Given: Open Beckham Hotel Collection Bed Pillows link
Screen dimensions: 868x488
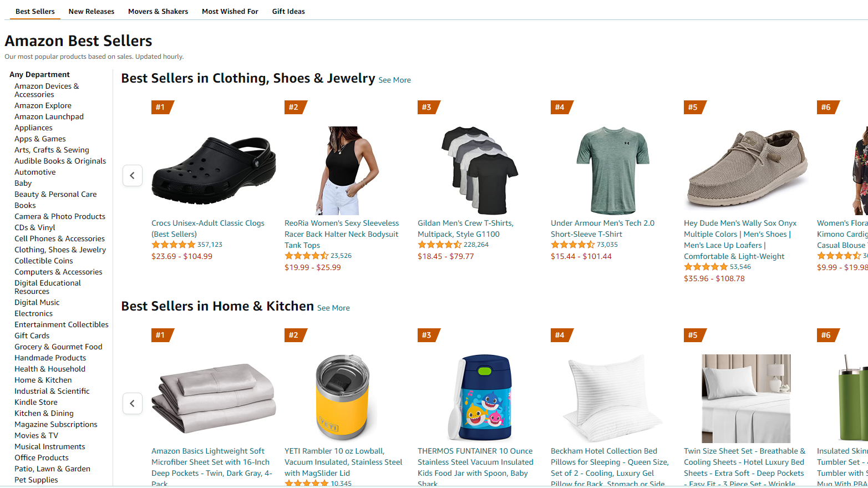Looking at the screenshot, I should click(x=610, y=467).
